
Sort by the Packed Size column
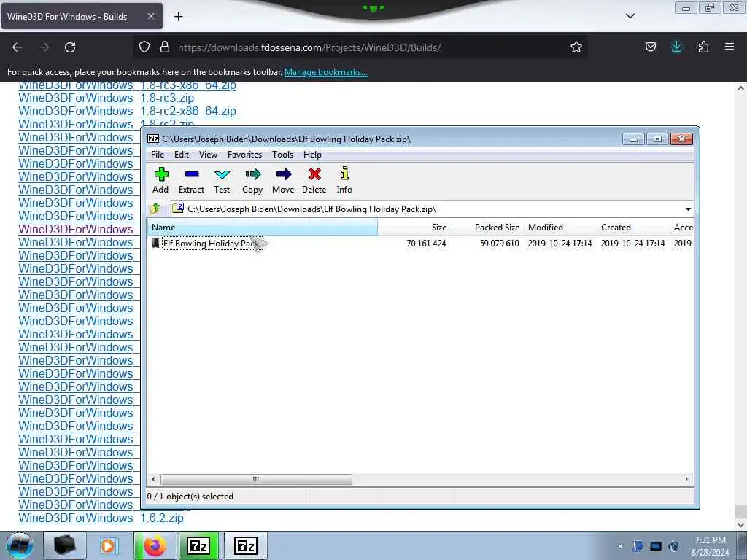coord(487,227)
